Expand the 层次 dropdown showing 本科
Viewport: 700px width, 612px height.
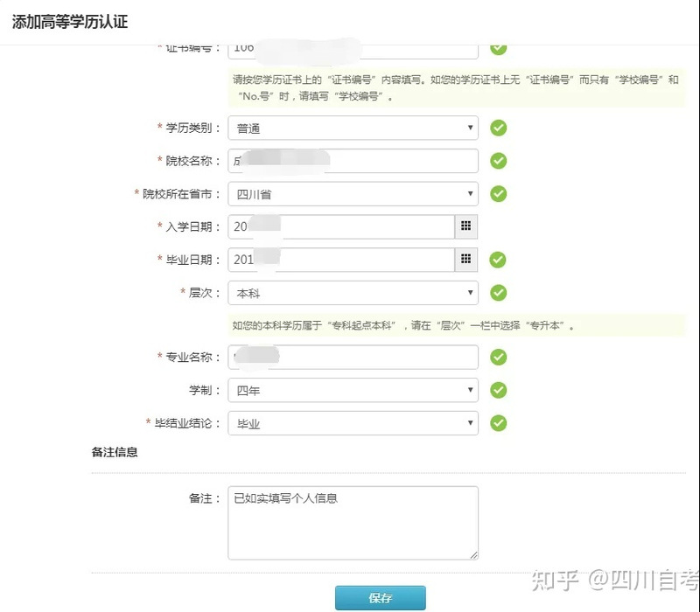[x=353, y=293]
